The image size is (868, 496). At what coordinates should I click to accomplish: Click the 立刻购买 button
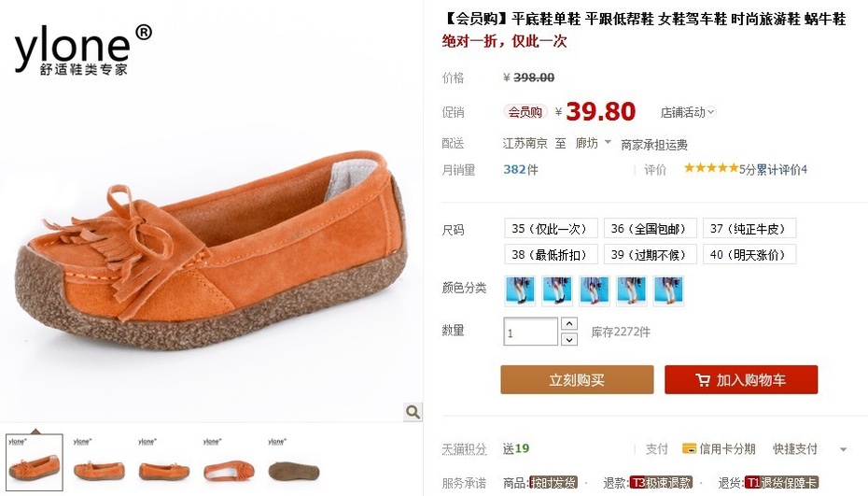[x=577, y=379]
